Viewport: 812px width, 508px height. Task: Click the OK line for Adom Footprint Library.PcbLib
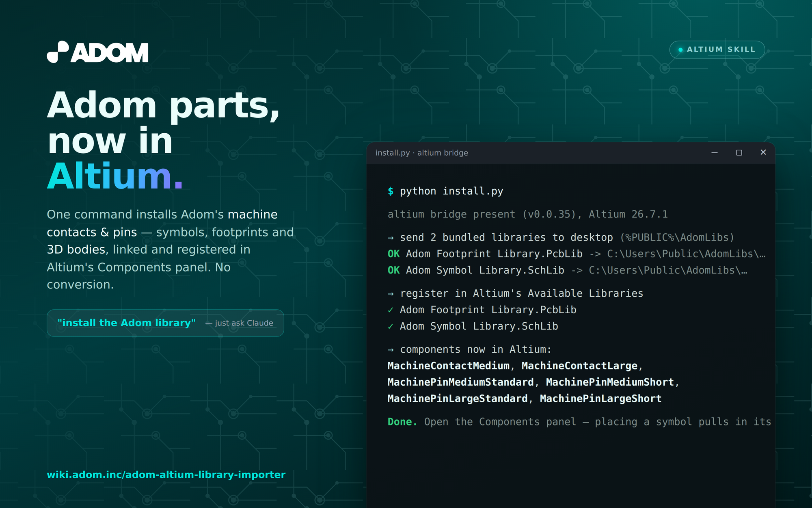click(x=577, y=254)
